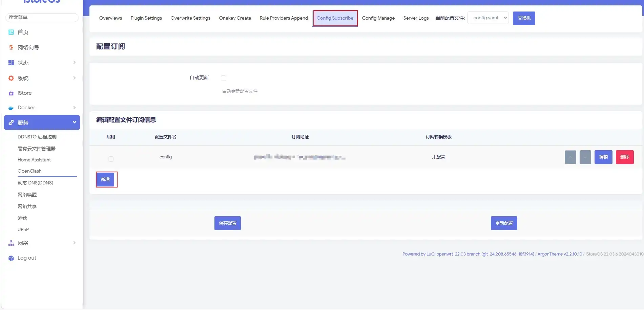Click the home icon beside 首页
This screenshot has width=644, height=310.
(11, 32)
